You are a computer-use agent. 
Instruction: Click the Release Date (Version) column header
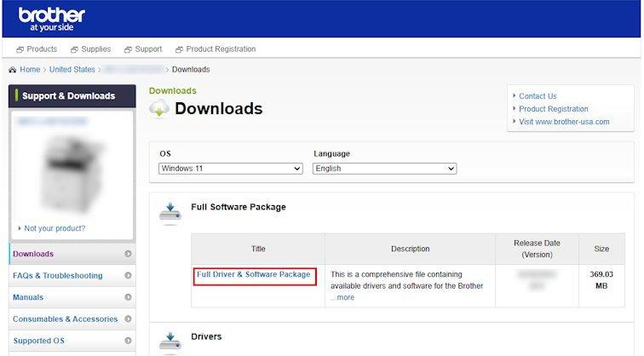point(537,249)
